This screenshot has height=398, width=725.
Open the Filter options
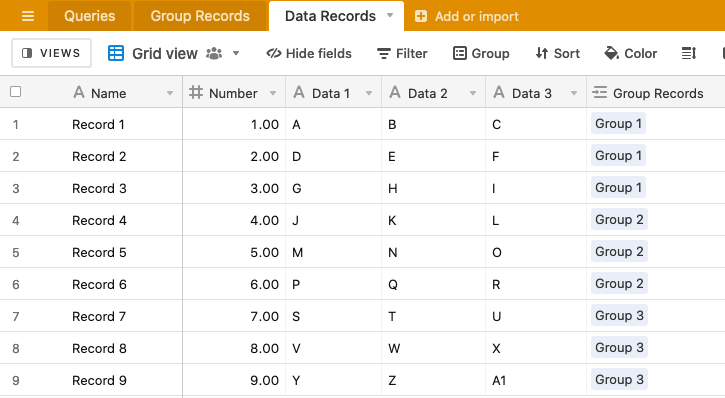pos(402,54)
